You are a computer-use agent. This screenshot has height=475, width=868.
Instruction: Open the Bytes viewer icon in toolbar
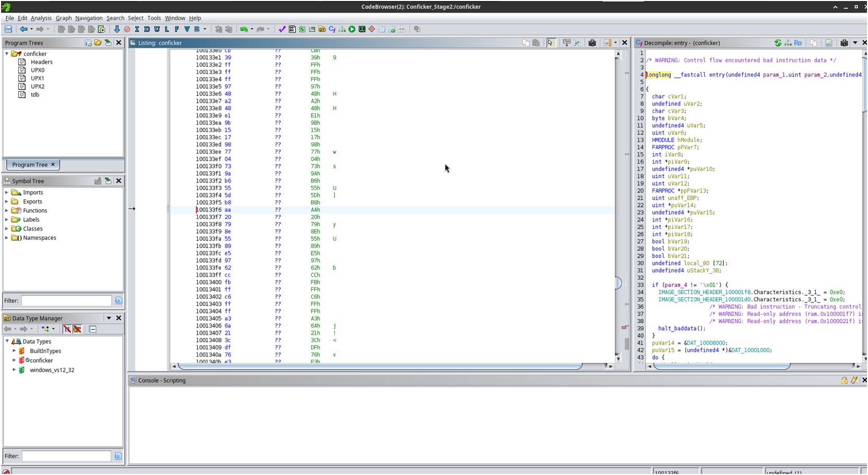292,29
